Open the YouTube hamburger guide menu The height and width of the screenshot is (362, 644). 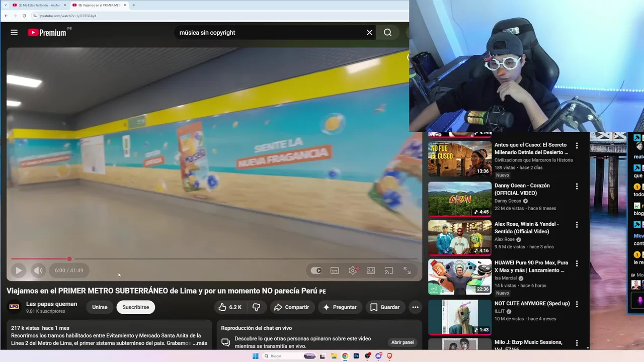pos(14,32)
